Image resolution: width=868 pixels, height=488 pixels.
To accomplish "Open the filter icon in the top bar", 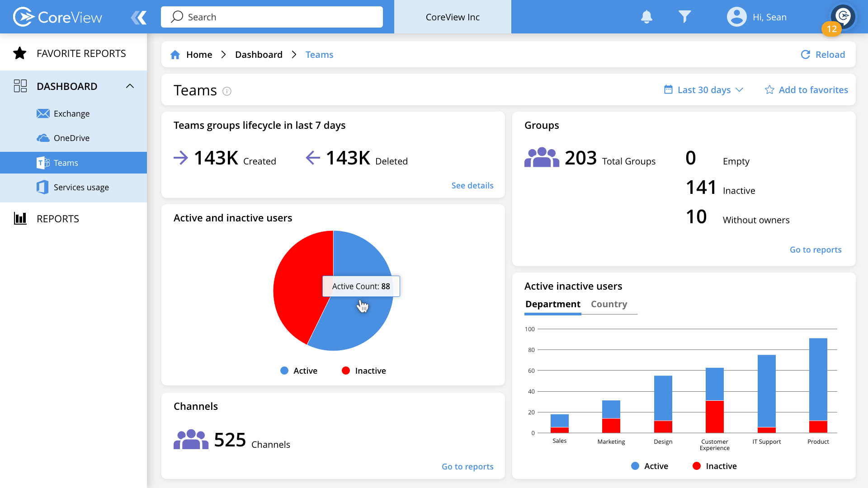I will [x=684, y=17].
